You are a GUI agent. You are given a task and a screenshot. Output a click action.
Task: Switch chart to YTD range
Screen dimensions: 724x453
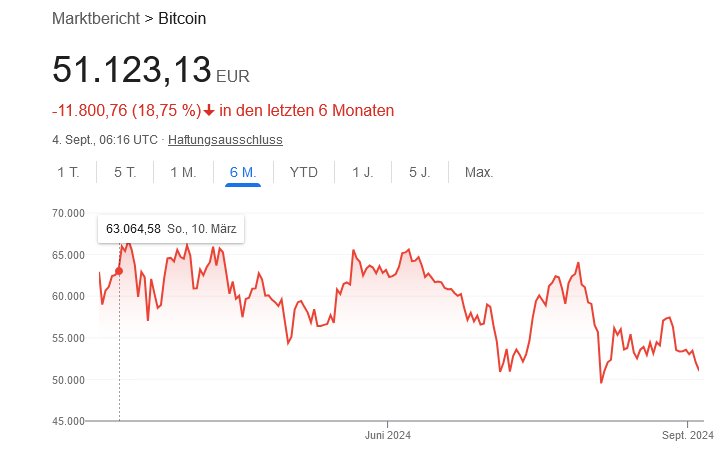303,172
